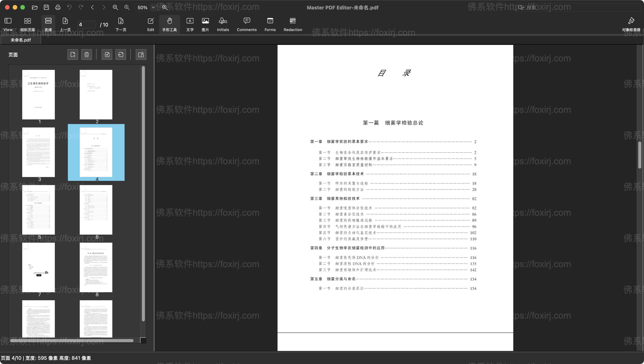Image resolution: width=644 pixels, height=364 pixels.
Task: Select the 图片 image tool
Action: (x=205, y=24)
